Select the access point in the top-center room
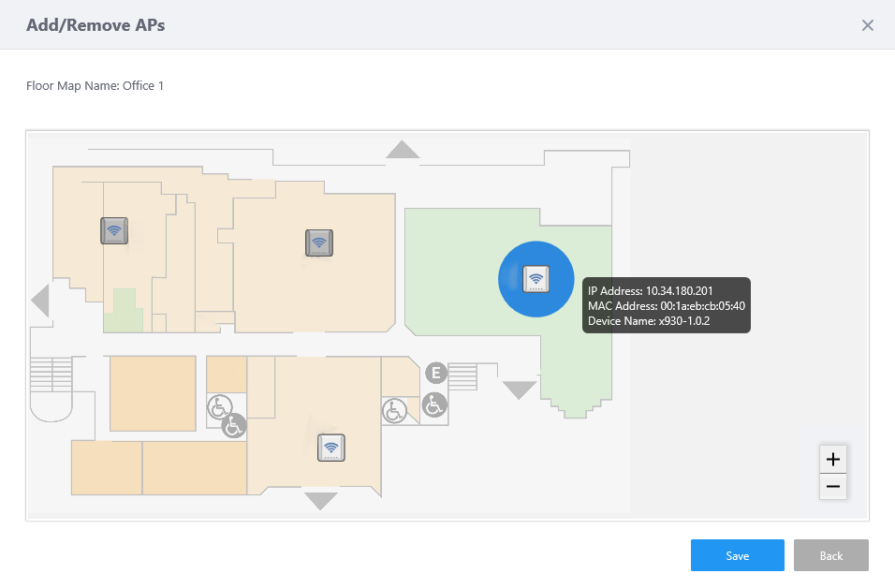Viewport: 895px width, 588px height. pyautogui.click(x=319, y=243)
